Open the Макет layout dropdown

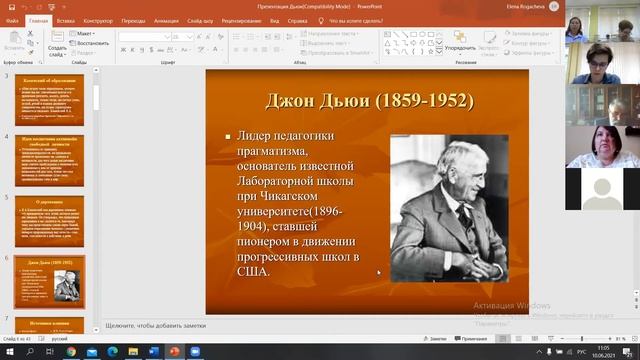[x=83, y=33]
